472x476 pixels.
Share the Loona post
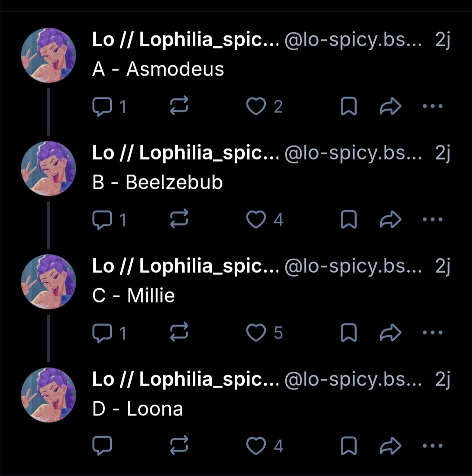[390, 446]
